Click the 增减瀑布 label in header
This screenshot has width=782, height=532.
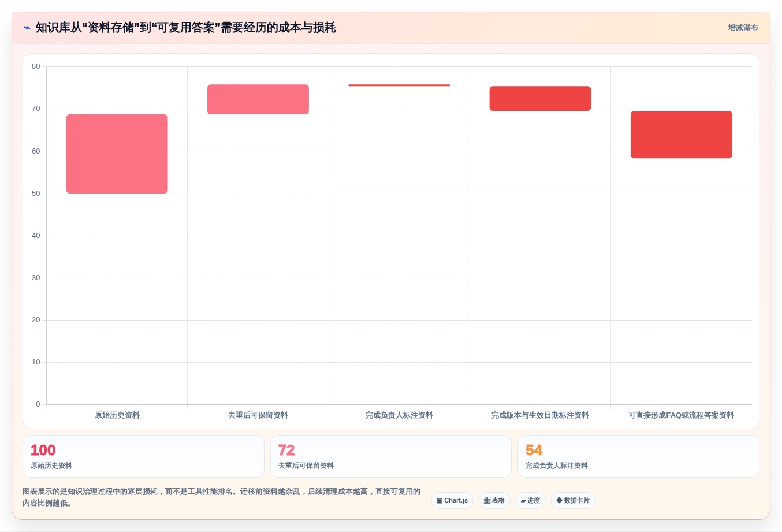point(743,28)
